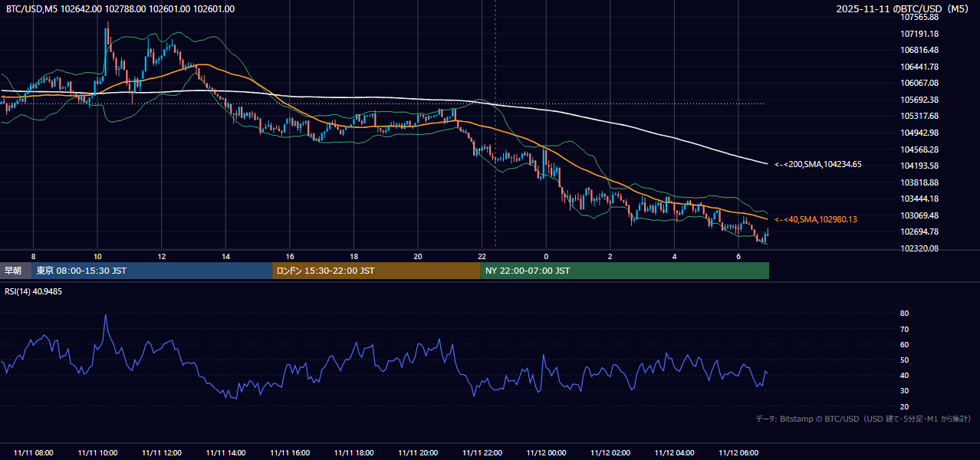This screenshot has height=460, width=980.
Task: Select the NY 22:00-07:00 JST session bar
Action: [x=625, y=271]
